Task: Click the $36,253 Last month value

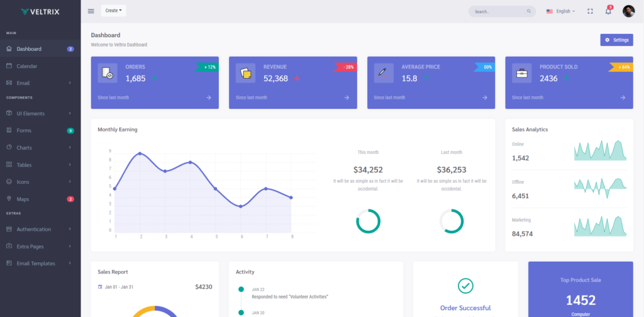Action: pos(452,170)
